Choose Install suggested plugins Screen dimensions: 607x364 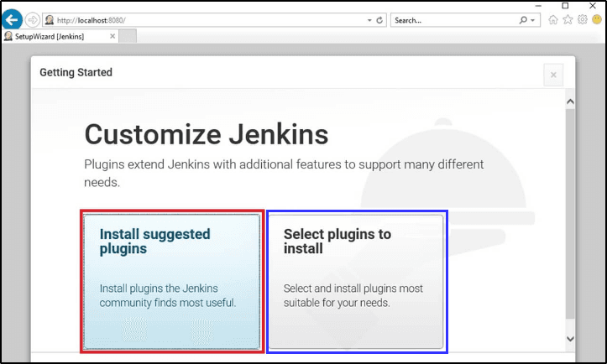click(172, 281)
